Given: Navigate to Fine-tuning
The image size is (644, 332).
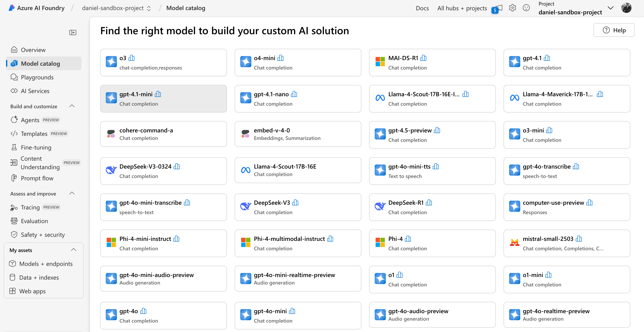Looking at the screenshot, I should [x=43, y=147].
